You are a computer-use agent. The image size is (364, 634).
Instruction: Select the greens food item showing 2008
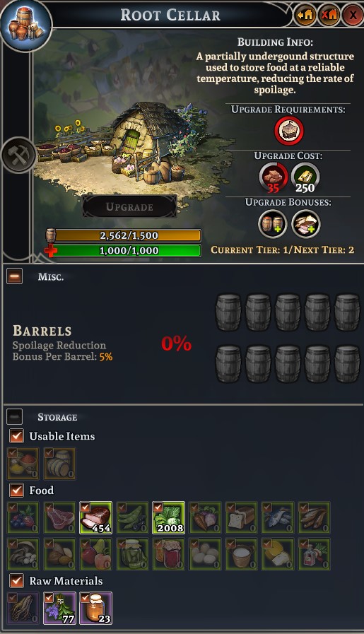coord(169,518)
